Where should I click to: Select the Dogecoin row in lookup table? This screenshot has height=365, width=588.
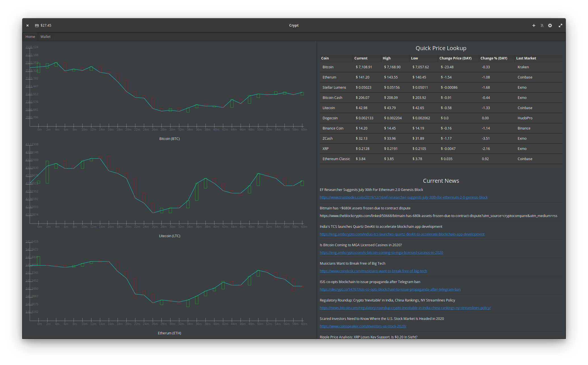[x=441, y=118]
